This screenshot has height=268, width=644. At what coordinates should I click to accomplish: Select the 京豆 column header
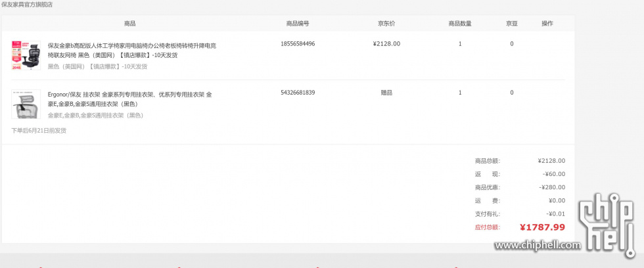pyautogui.click(x=512, y=24)
